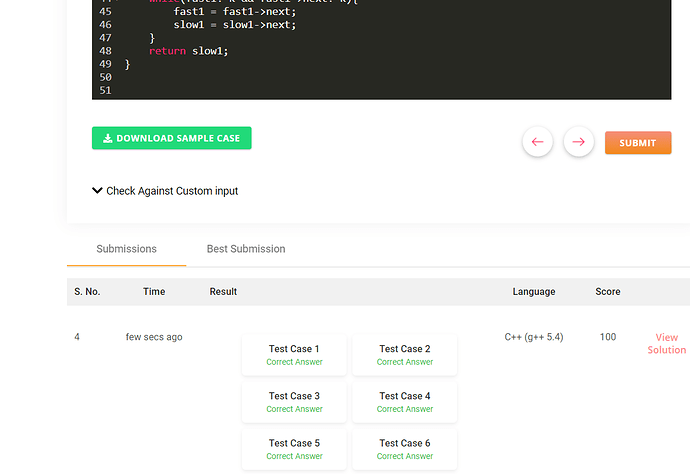The height and width of the screenshot is (474, 690).
Task: Click empty editor line 51
Action: 381,90
